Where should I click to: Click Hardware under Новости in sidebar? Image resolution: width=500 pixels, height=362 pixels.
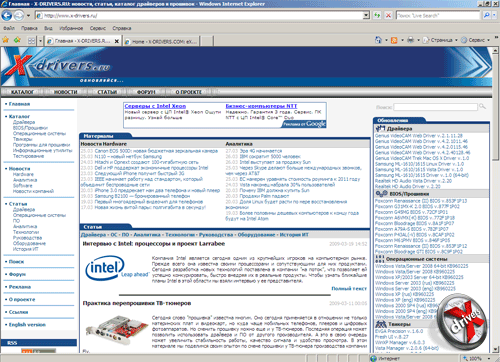(x=23, y=174)
